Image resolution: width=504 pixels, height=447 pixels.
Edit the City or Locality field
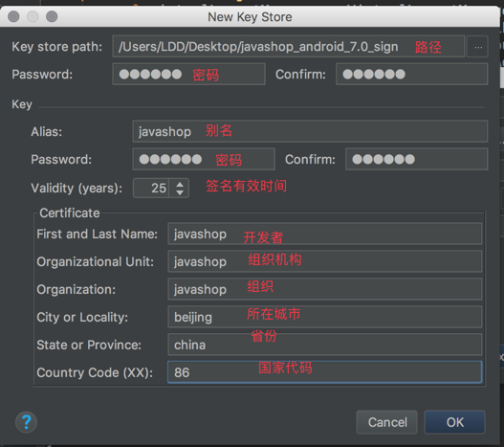pos(325,317)
